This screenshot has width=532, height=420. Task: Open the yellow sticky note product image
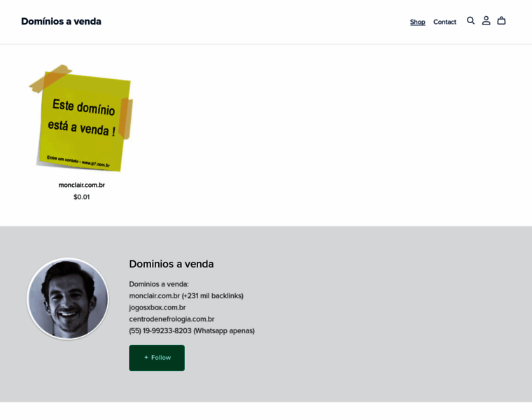pos(81,118)
